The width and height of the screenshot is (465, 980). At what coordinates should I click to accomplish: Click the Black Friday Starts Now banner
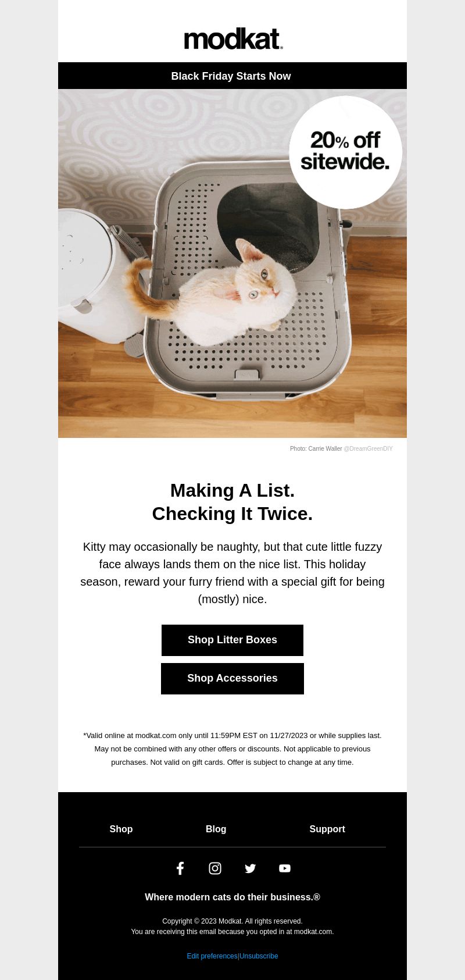coord(233,76)
